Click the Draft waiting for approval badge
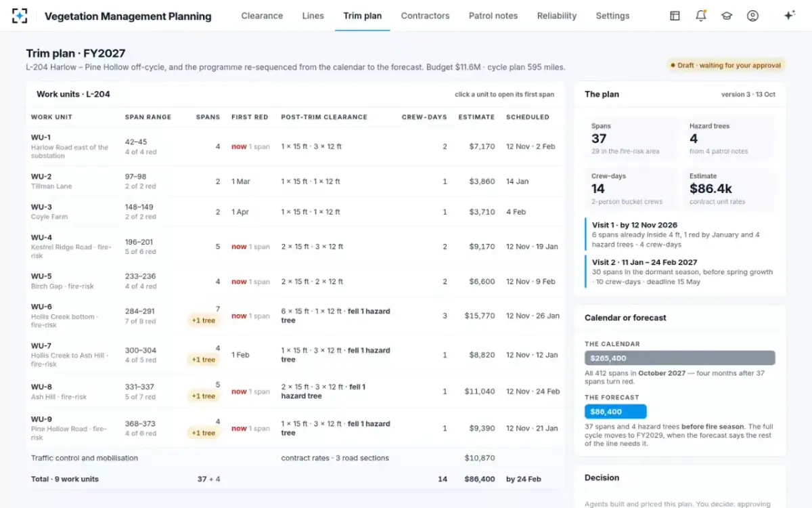Viewport: 812px width, 508px height. point(725,66)
